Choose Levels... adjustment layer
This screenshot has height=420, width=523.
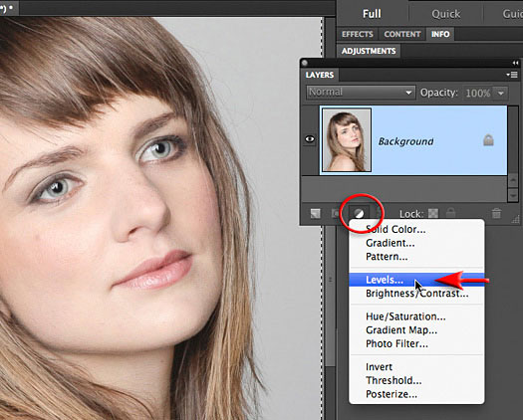[416, 280]
